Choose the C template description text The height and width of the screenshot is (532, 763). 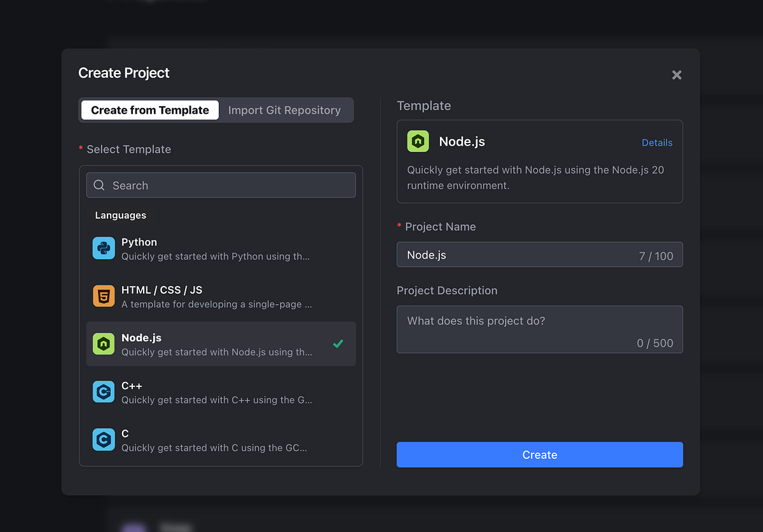214,447
